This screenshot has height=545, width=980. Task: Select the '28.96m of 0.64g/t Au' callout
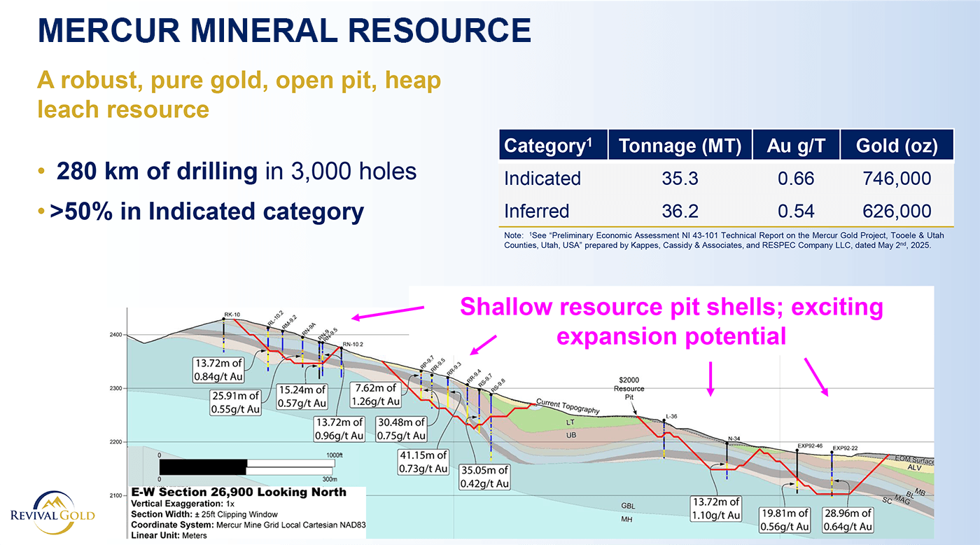(x=846, y=520)
